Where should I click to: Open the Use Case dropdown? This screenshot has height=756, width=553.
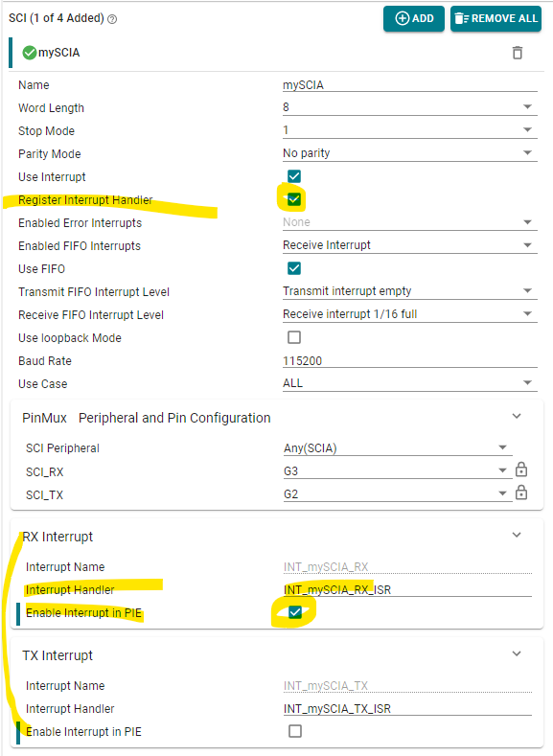click(x=410, y=383)
